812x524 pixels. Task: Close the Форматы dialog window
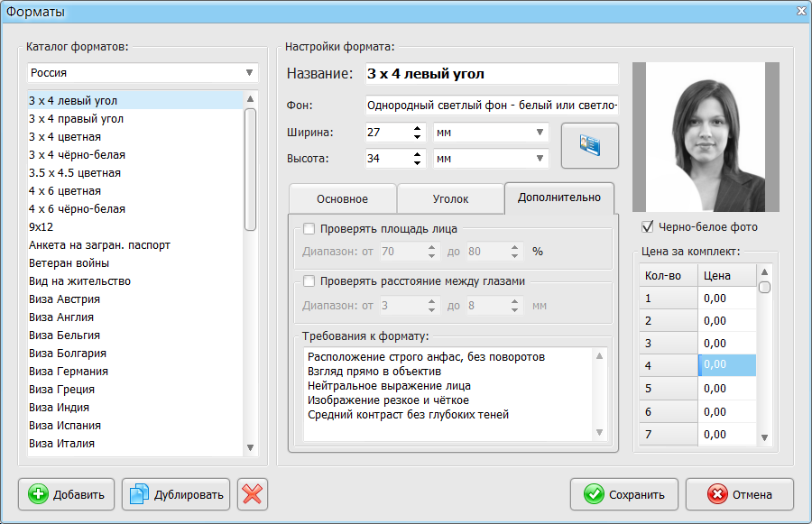[x=801, y=11]
